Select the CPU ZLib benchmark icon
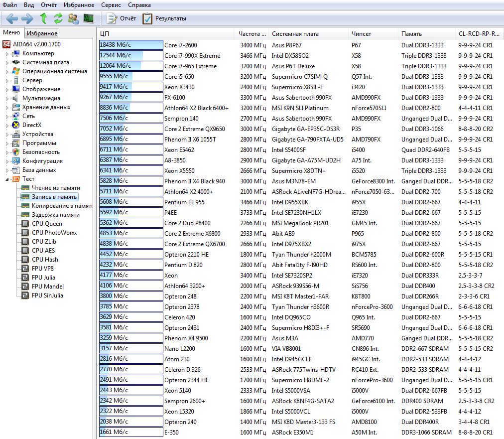The image size is (504, 439). (25, 242)
